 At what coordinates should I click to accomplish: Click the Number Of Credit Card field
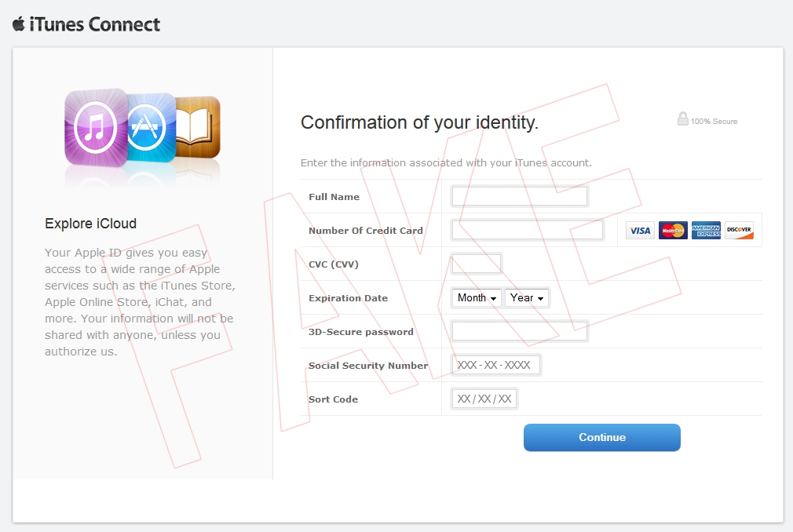pyautogui.click(x=528, y=230)
